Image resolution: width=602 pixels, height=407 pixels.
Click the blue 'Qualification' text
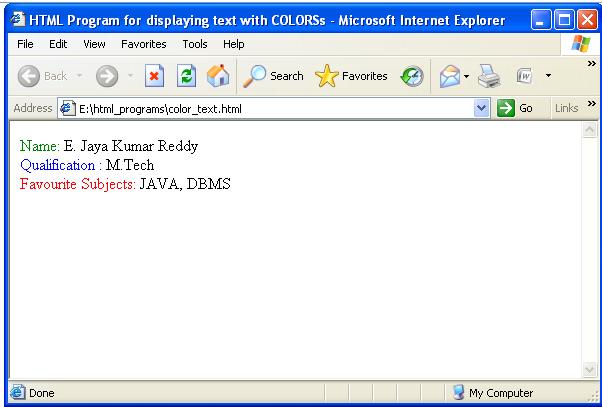pyautogui.click(x=58, y=165)
